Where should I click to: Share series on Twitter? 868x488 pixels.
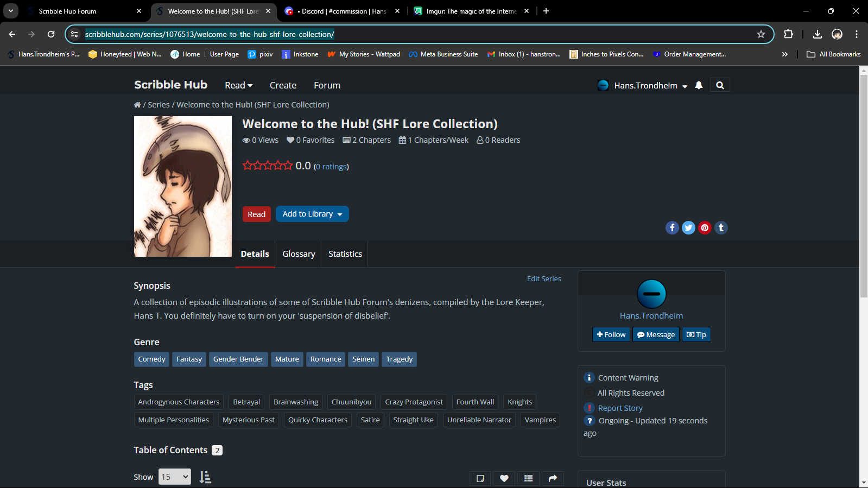tap(688, 228)
